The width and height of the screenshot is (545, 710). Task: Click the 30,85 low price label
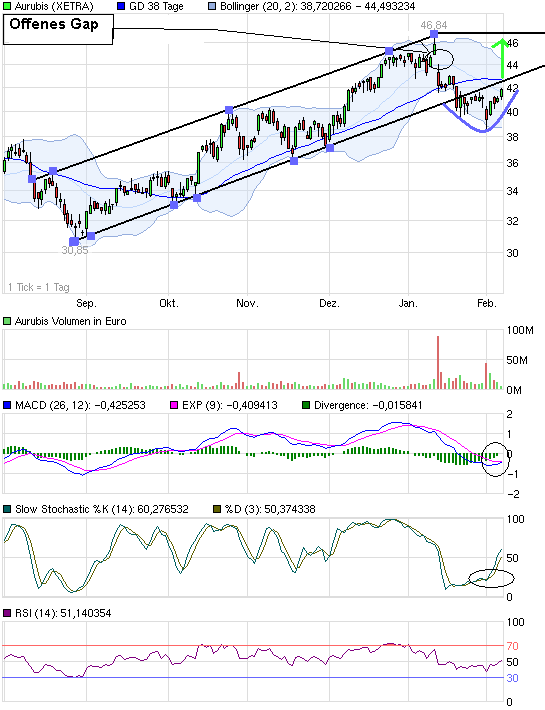tap(75, 250)
